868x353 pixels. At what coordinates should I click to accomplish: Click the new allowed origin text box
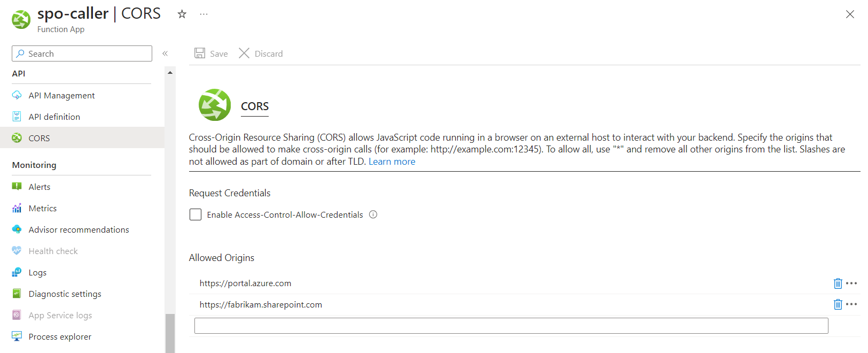511,326
